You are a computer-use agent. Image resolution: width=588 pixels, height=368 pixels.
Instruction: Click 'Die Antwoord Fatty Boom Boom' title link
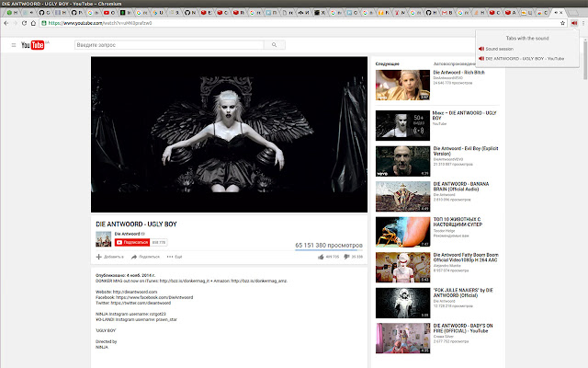click(466, 258)
